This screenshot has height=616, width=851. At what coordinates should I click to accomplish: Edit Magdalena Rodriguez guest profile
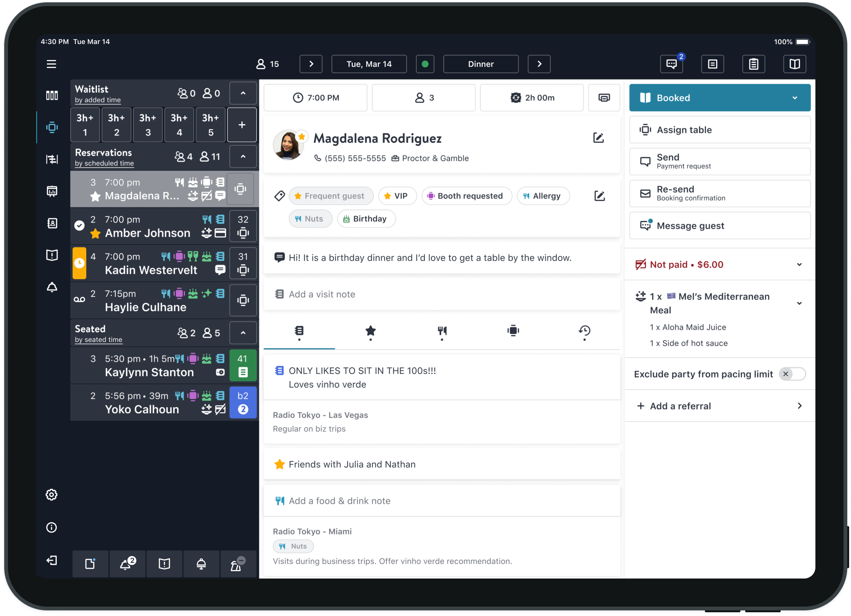598,138
